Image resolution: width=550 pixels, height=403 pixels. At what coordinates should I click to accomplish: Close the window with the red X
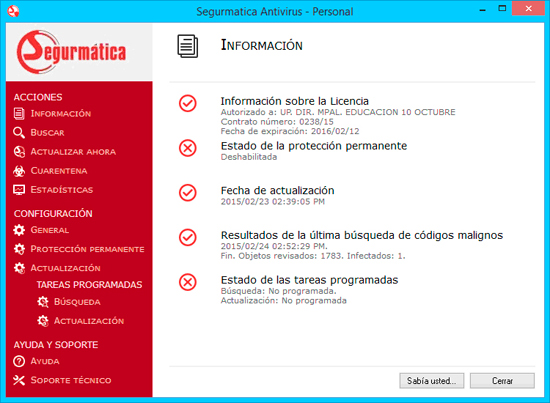coord(528,8)
